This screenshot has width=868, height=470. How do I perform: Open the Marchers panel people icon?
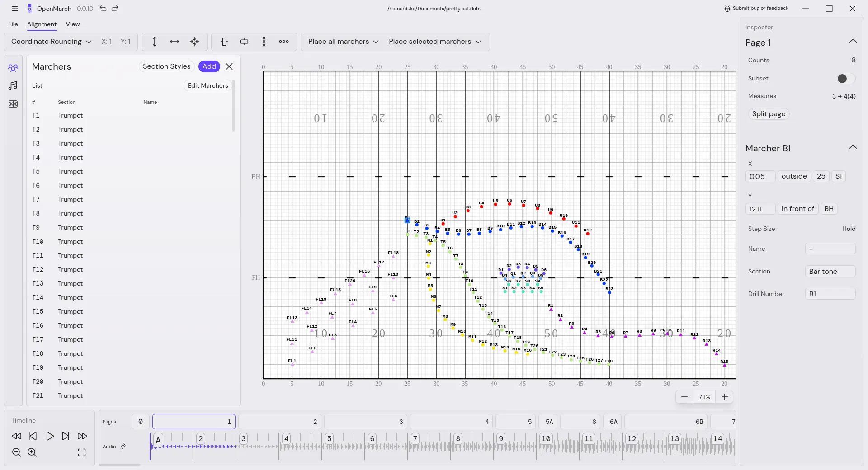coord(13,67)
